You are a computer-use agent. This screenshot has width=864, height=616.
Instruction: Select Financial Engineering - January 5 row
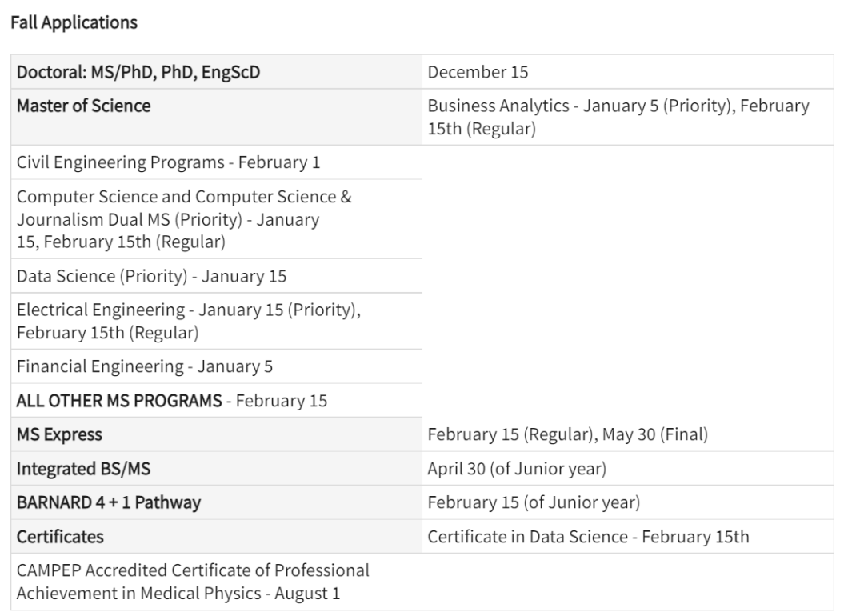click(145, 366)
